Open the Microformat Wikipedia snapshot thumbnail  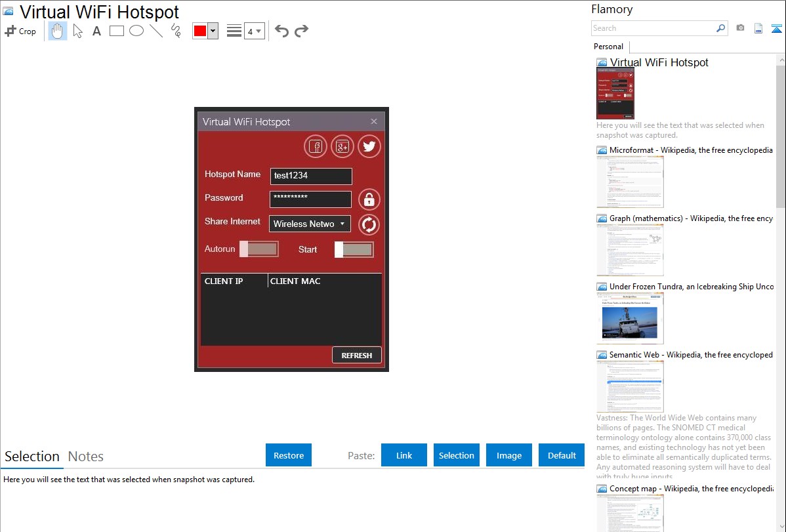tap(630, 182)
